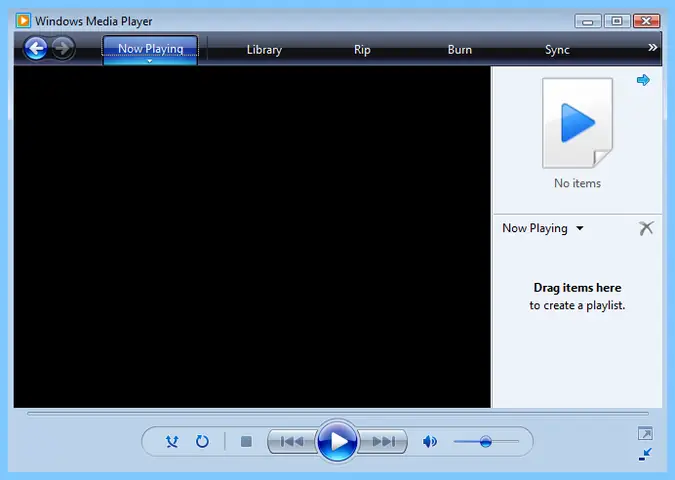Screen dimensions: 675x480
Task: Mute the sound with speaker icon
Action: pyautogui.click(x=430, y=441)
